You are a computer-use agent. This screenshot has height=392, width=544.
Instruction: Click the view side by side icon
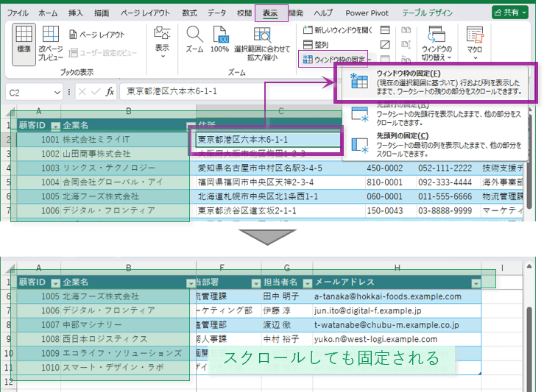pos(406,30)
